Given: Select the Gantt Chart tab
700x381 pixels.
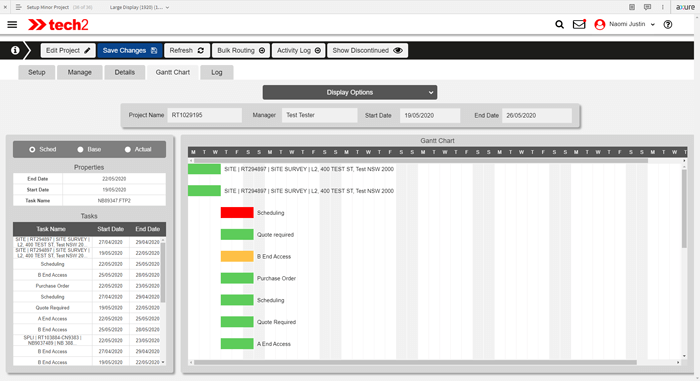Looking at the screenshot, I should point(173,72).
